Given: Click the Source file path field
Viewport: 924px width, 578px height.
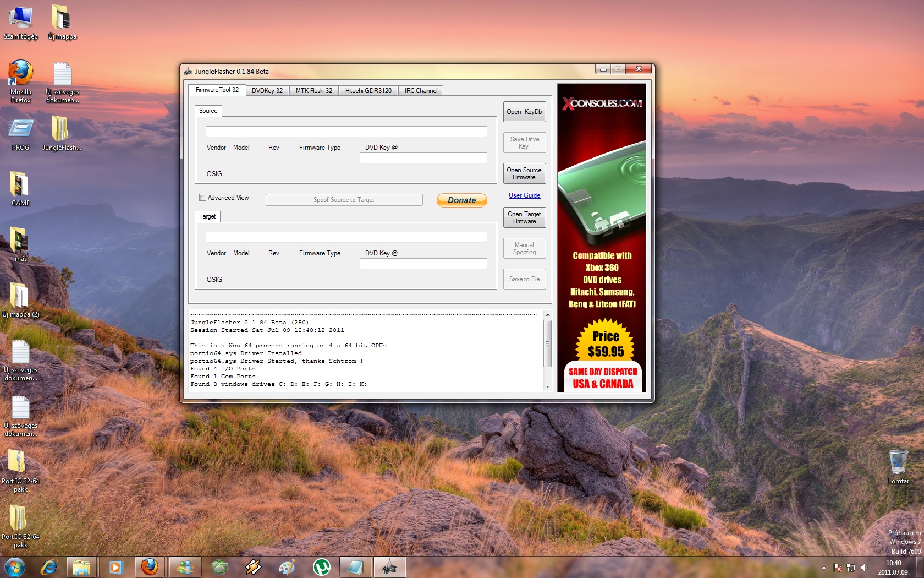Looking at the screenshot, I should (x=346, y=132).
